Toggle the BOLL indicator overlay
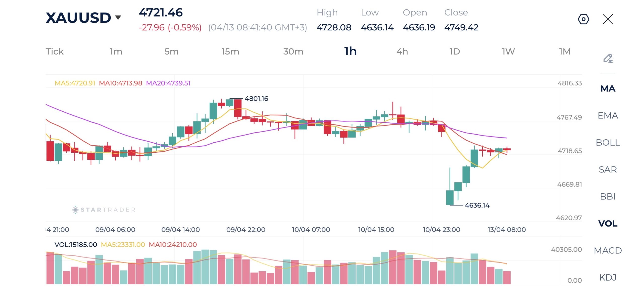The height and width of the screenshot is (296, 644). pyautogui.click(x=608, y=143)
